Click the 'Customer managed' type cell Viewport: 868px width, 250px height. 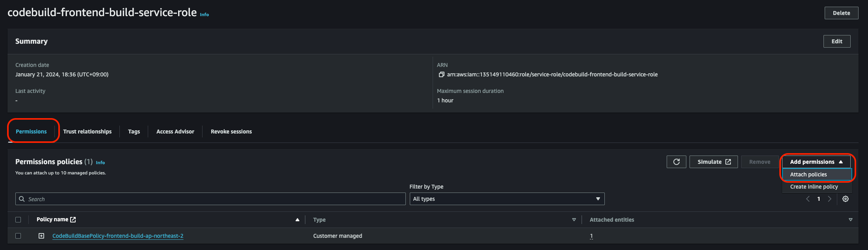(x=338, y=236)
